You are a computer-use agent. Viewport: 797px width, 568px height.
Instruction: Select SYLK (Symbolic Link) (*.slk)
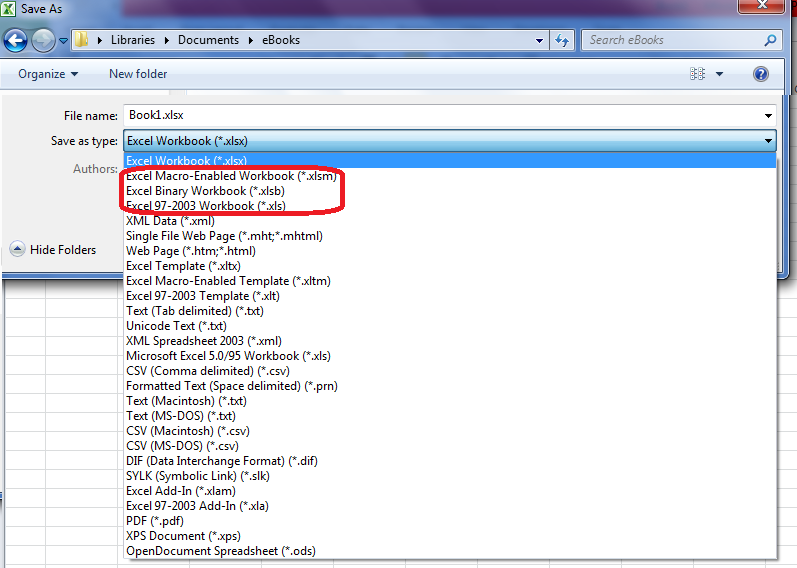450,476
